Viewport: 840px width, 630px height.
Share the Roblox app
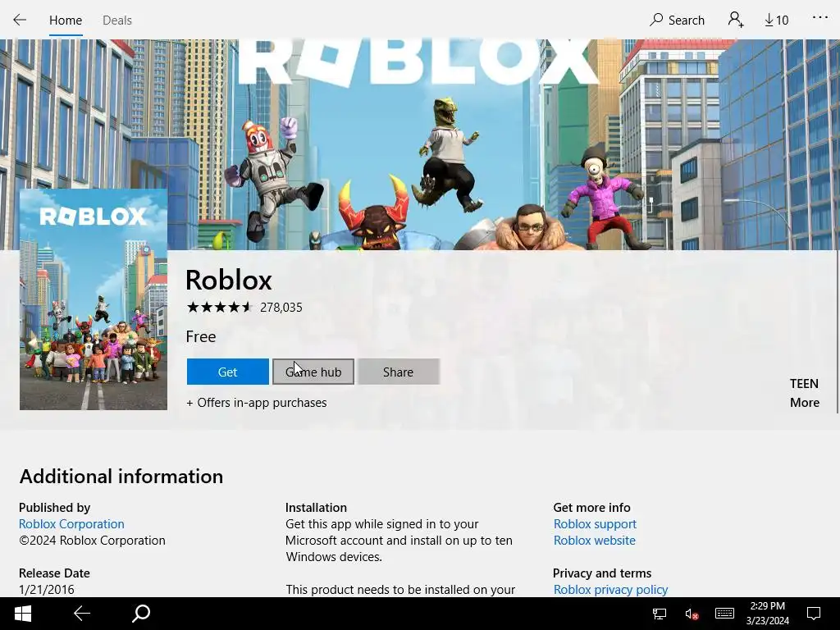tap(398, 372)
